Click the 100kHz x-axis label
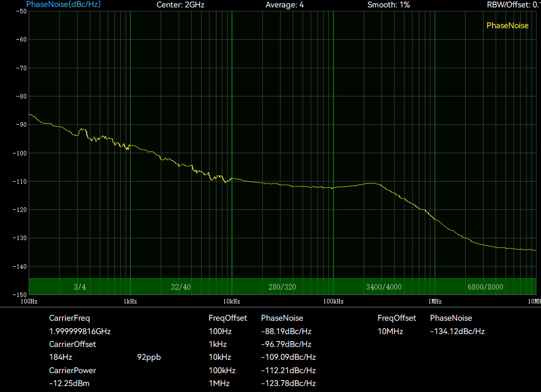The image size is (541, 392). [333, 301]
